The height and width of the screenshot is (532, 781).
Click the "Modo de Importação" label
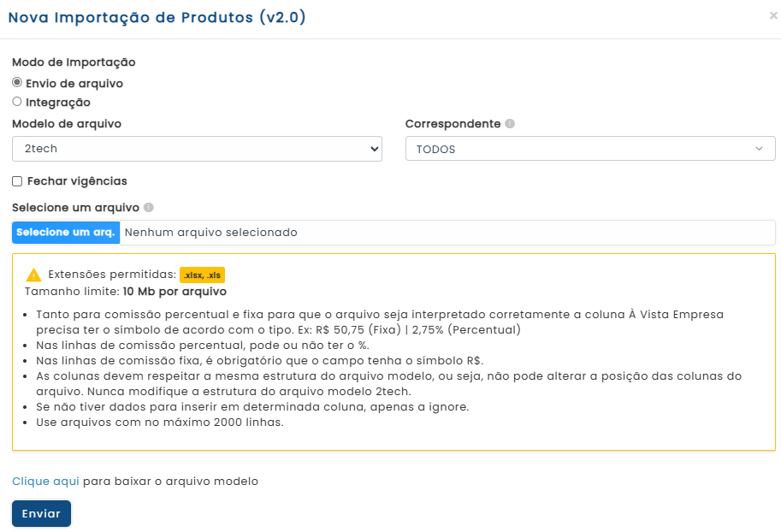pos(74,62)
